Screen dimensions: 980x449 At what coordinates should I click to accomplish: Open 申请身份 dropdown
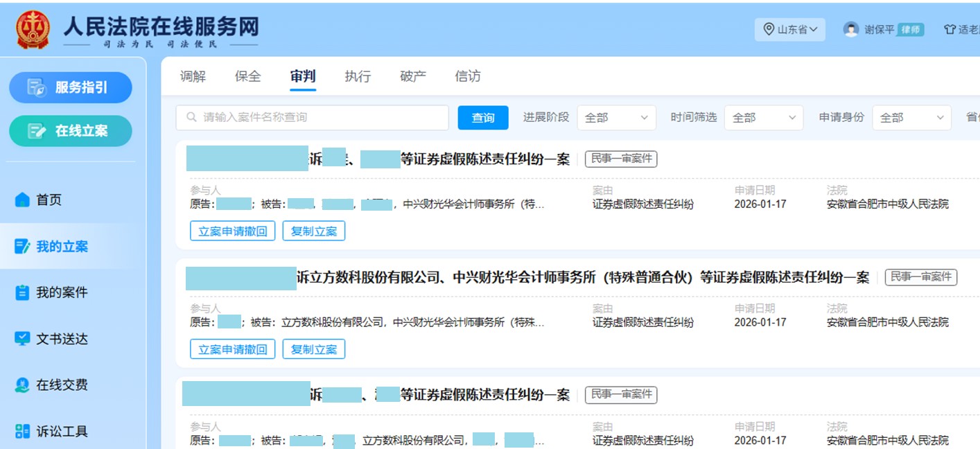pos(911,118)
